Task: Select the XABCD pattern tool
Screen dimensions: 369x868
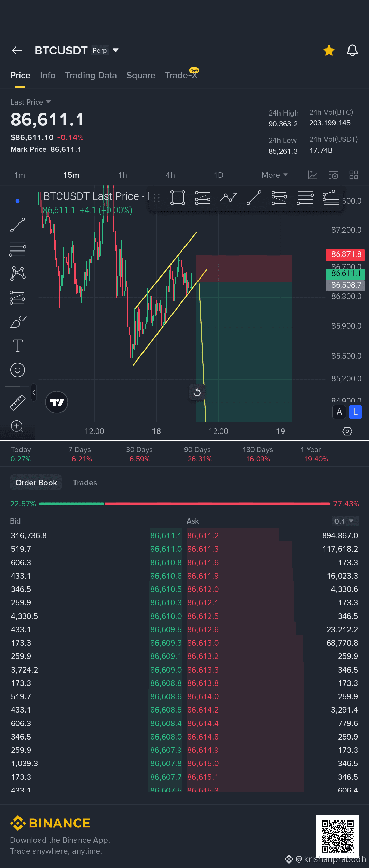Action: [18, 273]
